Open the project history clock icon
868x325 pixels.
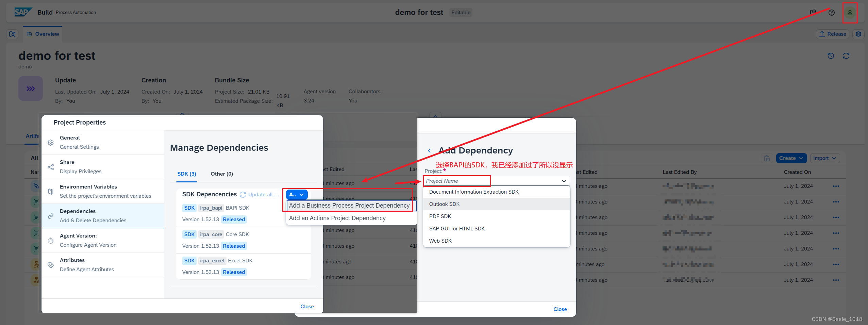click(831, 56)
